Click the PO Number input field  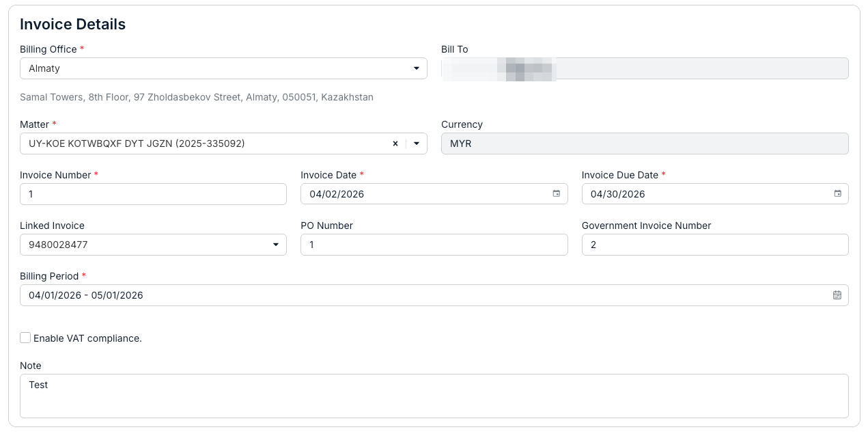pos(434,245)
